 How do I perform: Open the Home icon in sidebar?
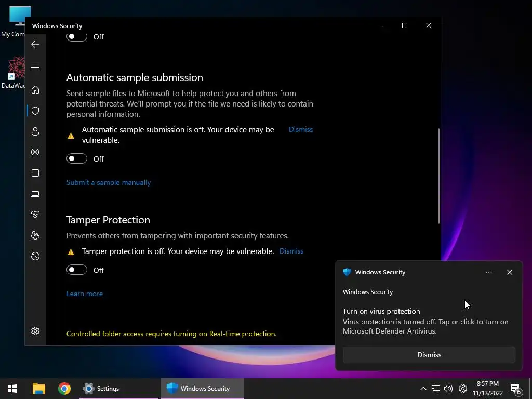35,90
